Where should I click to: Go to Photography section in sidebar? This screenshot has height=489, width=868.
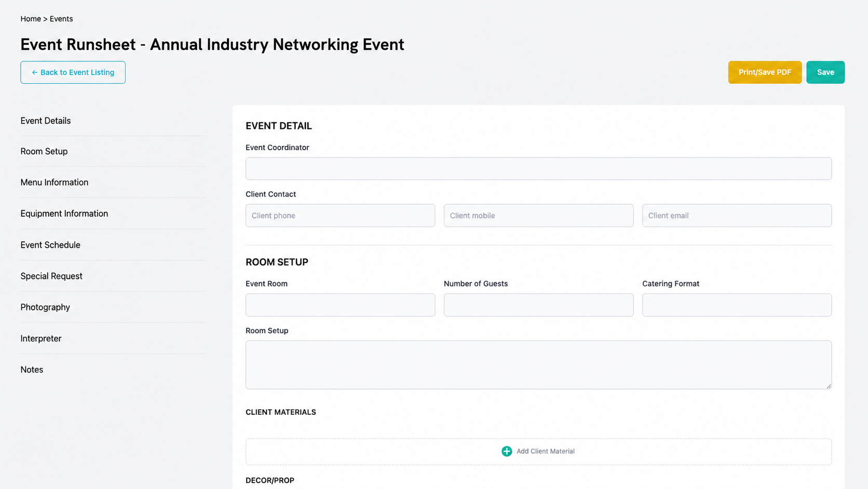coord(45,307)
